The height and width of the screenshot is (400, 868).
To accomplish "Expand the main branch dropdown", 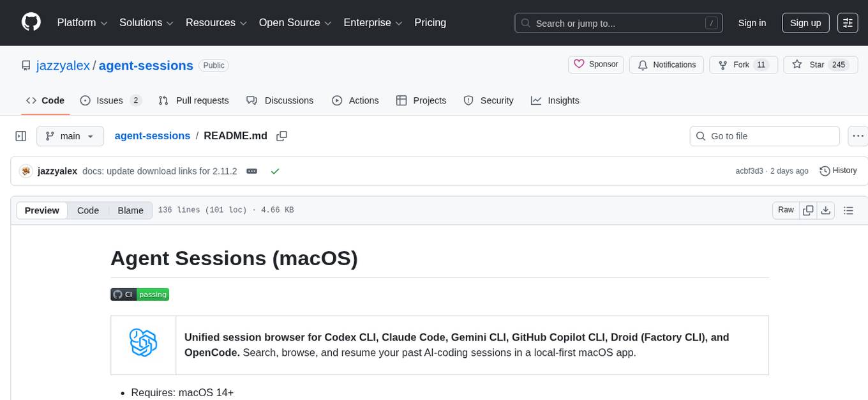I will (x=70, y=136).
